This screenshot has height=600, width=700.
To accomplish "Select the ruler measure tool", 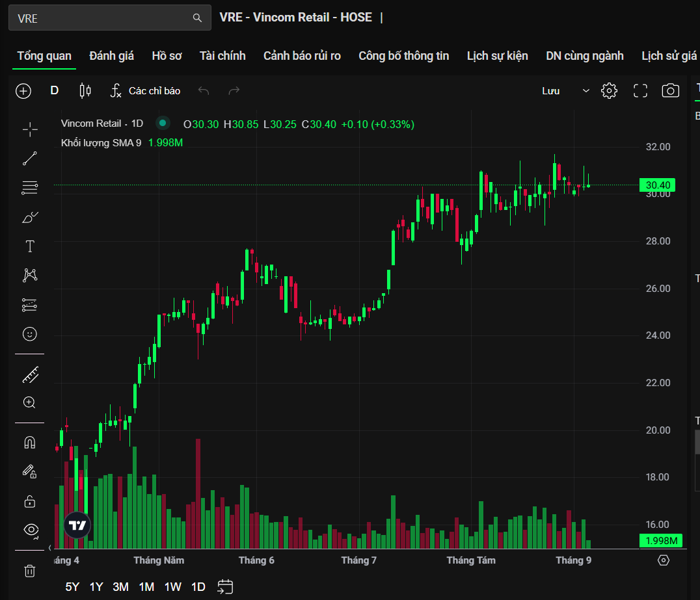I will pyautogui.click(x=31, y=375).
